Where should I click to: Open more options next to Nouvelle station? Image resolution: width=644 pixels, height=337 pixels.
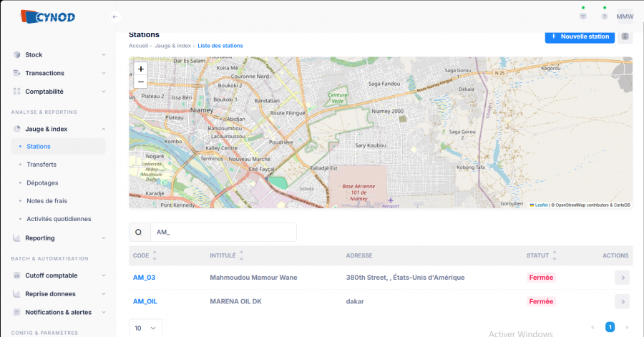pyautogui.click(x=625, y=36)
